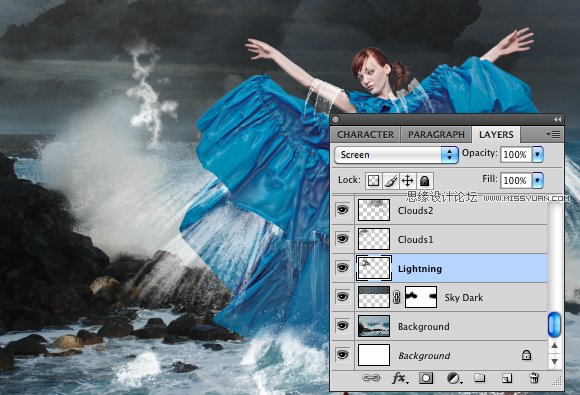Click the scroll down arrow in layers
Image resolution: width=580 pixels, height=395 pixels.
point(554,361)
